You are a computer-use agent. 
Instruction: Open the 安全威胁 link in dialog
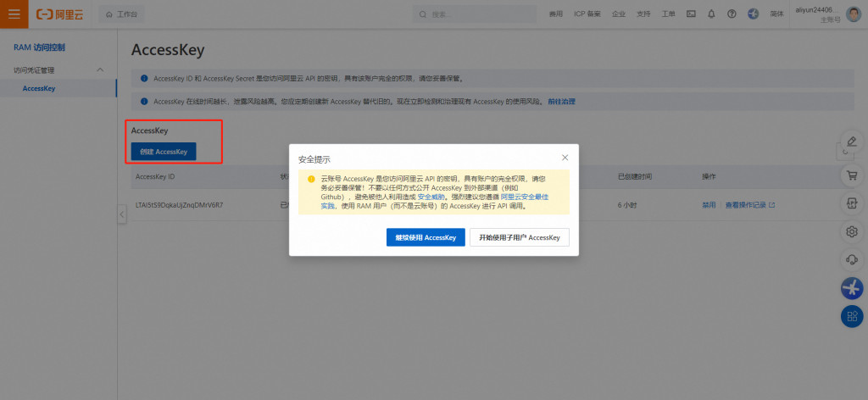pyautogui.click(x=431, y=197)
